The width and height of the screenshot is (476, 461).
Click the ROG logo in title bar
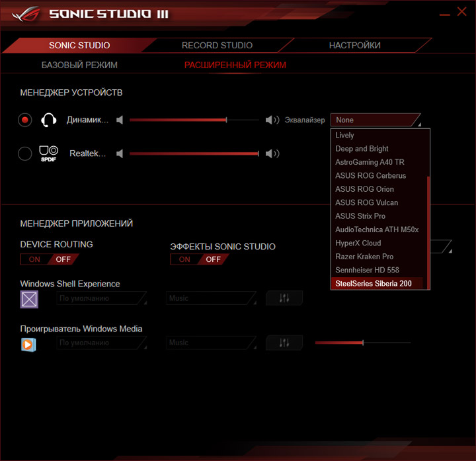pos(26,14)
